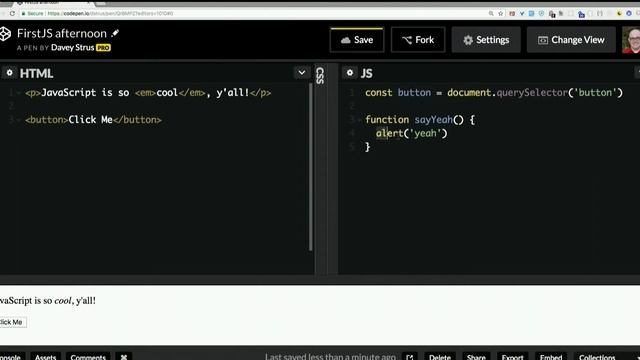The width and height of the screenshot is (640, 360).
Task: Click 'const button' line in JS editor
Action: click(494, 93)
